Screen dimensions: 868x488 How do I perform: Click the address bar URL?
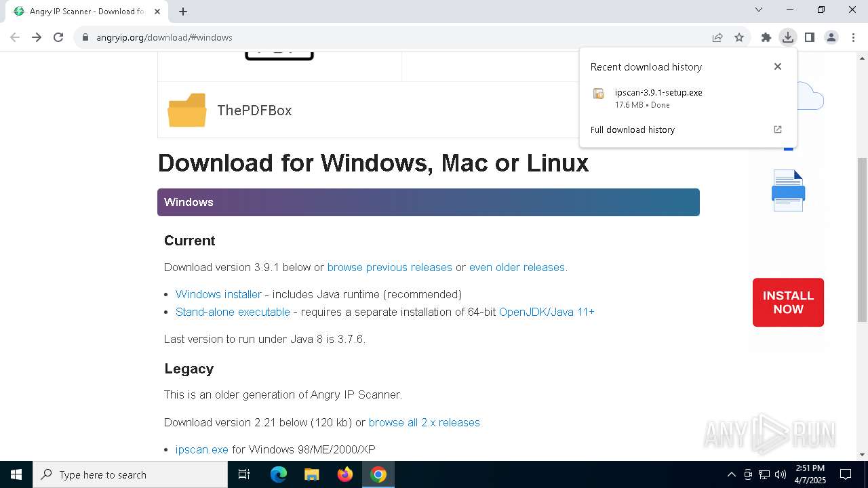(164, 37)
